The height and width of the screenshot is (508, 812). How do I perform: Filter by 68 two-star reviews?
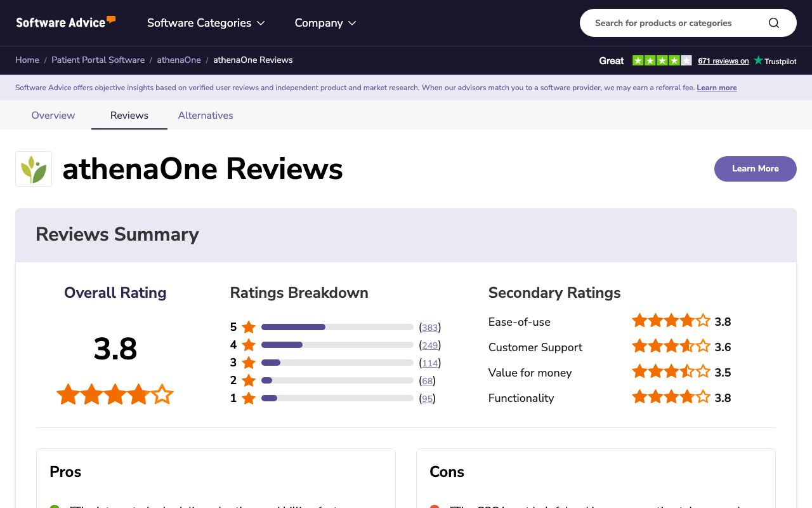click(x=428, y=381)
